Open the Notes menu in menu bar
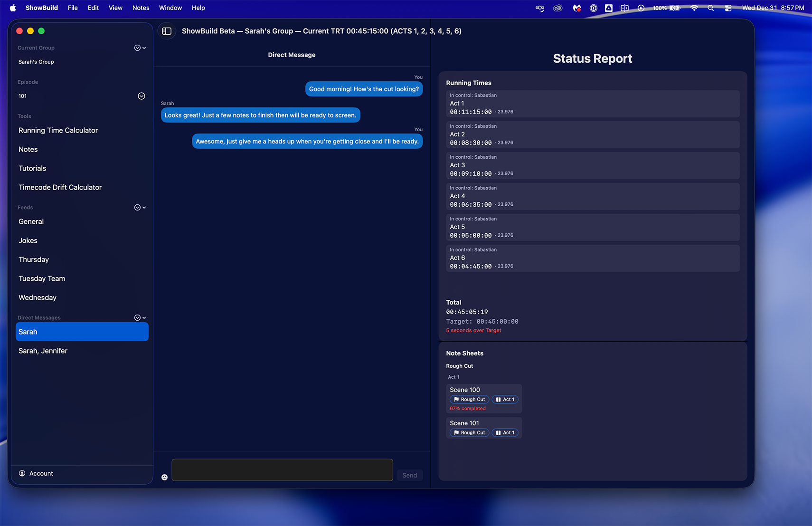This screenshot has width=812, height=526. (x=141, y=8)
